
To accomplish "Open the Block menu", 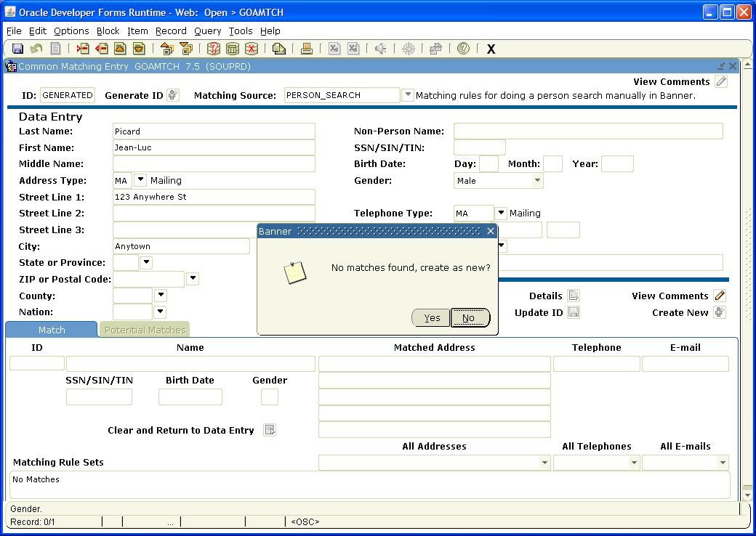I will tap(108, 31).
